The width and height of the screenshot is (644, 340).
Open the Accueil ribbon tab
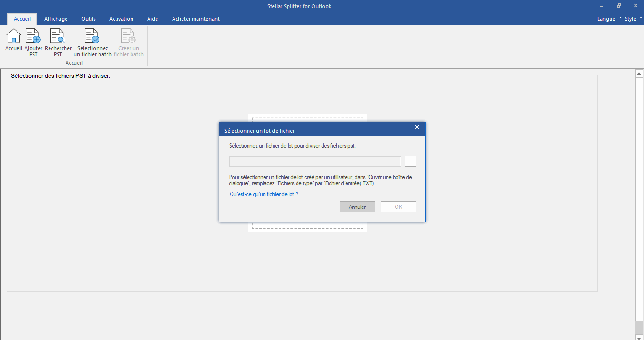coord(22,19)
